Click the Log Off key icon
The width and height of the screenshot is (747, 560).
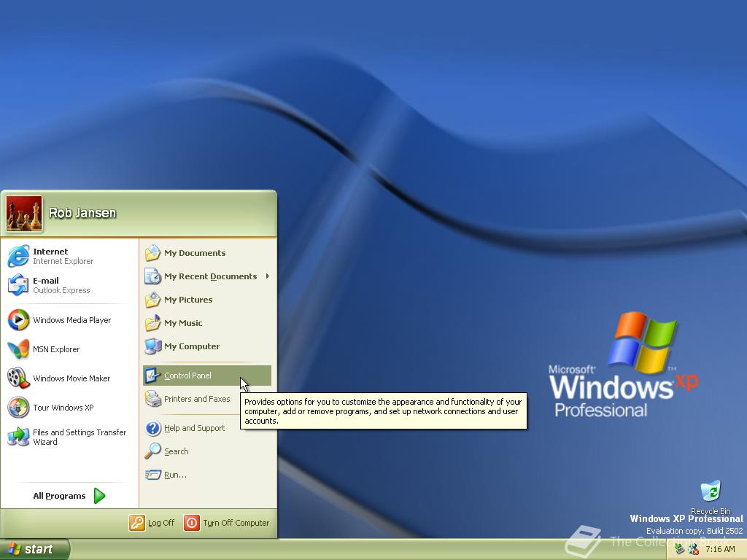pyautogui.click(x=136, y=523)
